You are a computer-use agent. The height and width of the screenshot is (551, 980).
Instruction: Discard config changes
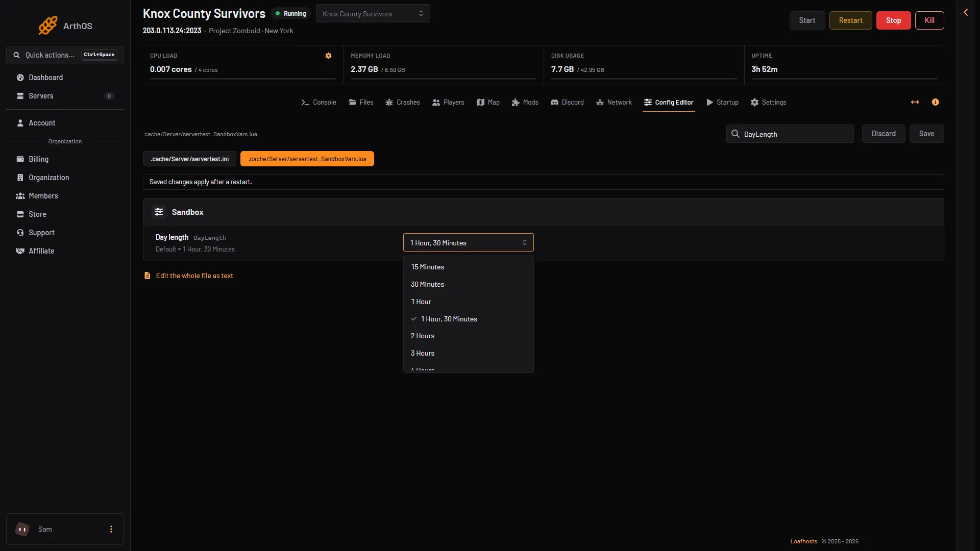pos(883,134)
